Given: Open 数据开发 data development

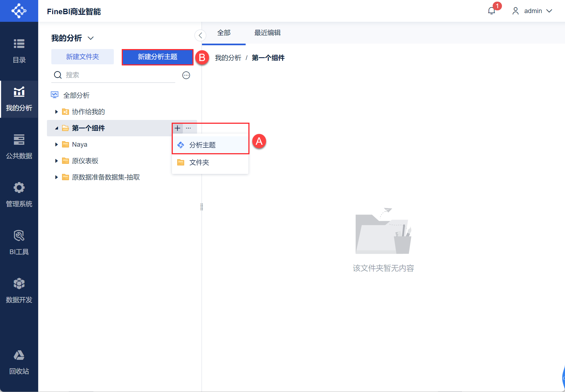Looking at the screenshot, I should pos(19,289).
